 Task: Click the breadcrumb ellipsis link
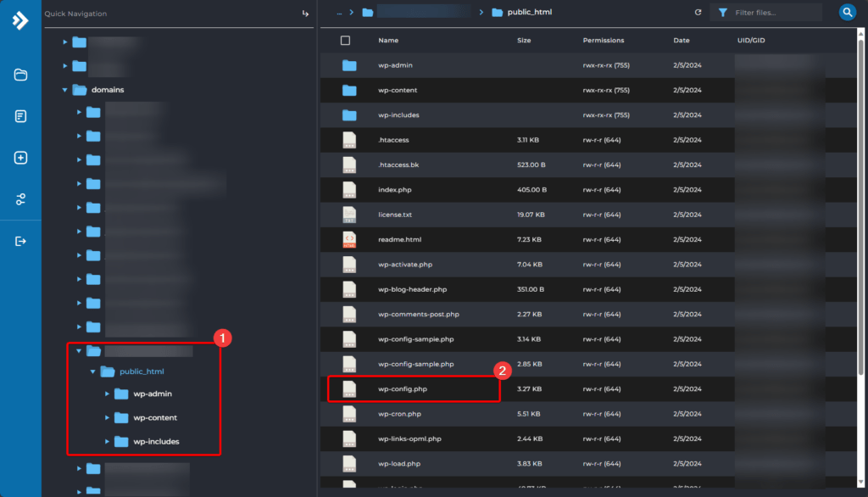[x=339, y=13]
